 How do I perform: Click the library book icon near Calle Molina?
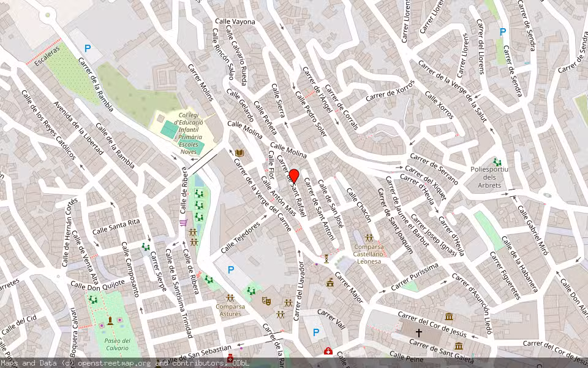point(239,153)
